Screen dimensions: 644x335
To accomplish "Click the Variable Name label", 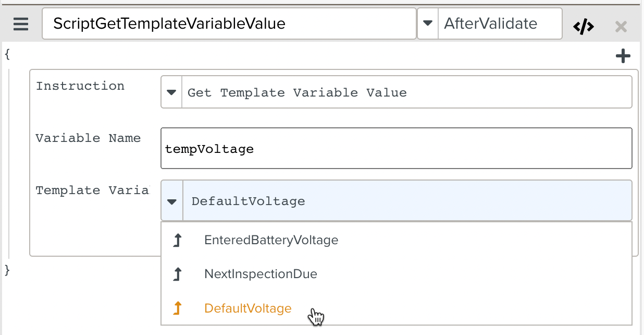I will 88,138.
